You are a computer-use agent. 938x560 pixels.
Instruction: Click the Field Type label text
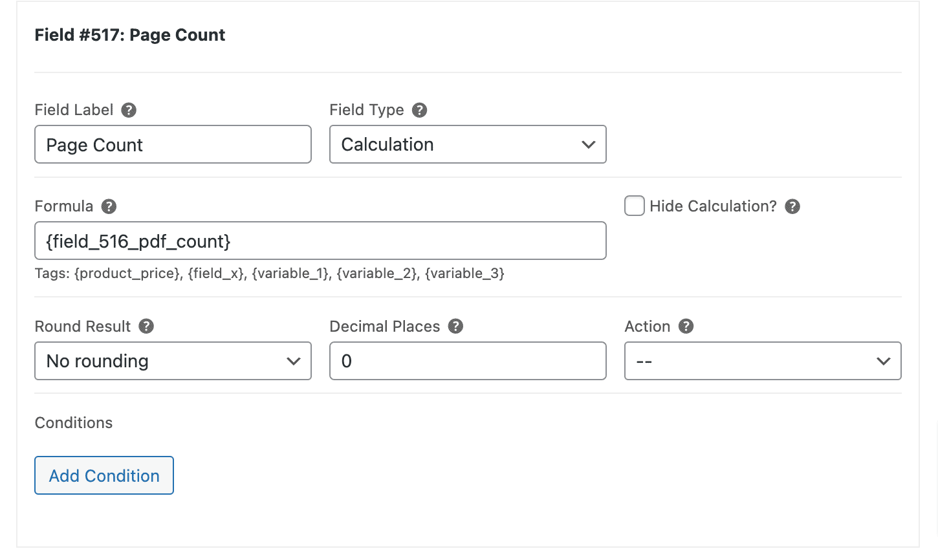tap(367, 110)
